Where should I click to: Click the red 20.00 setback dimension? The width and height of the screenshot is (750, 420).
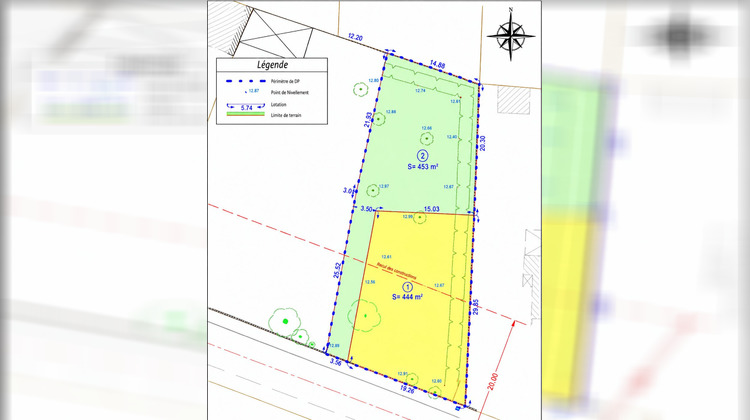pyautogui.click(x=494, y=382)
